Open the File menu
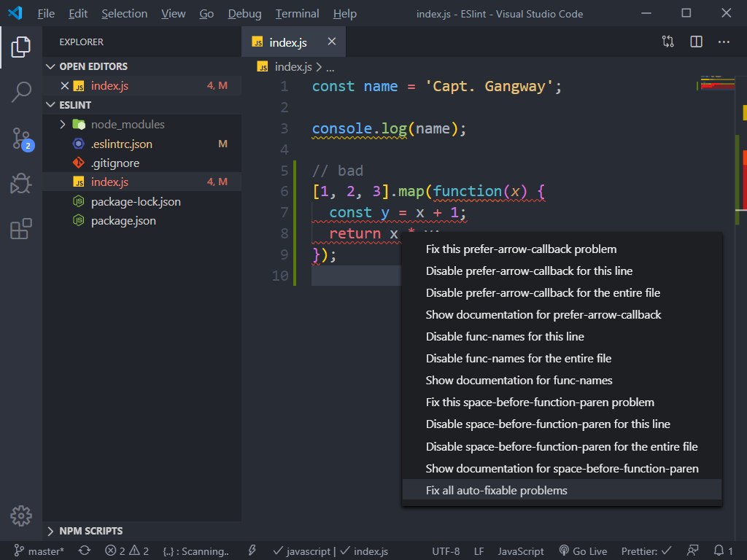The image size is (747, 560). point(46,13)
